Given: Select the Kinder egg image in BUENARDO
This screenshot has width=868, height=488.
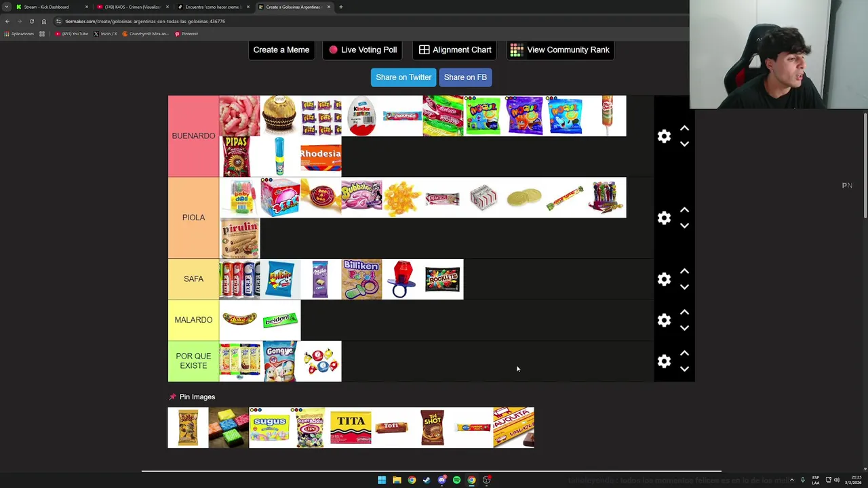Looking at the screenshot, I should coord(361,116).
